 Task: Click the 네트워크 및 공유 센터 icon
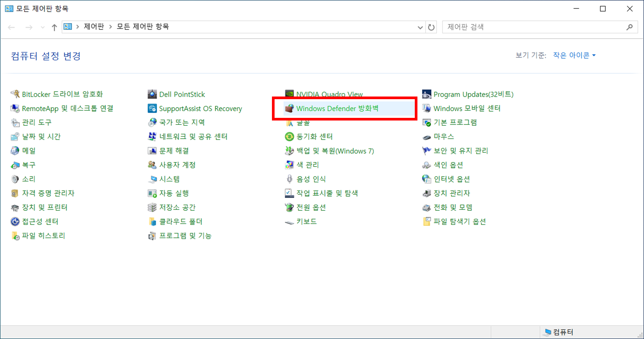pyautogui.click(x=152, y=137)
